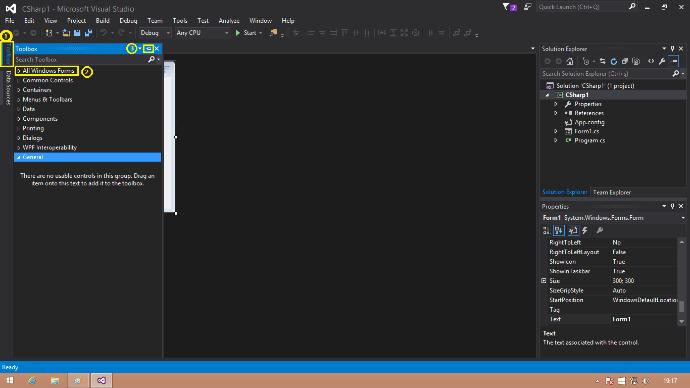Click the Properties window scrollbar
Viewport: 690px width, 388px height.
(682, 306)
